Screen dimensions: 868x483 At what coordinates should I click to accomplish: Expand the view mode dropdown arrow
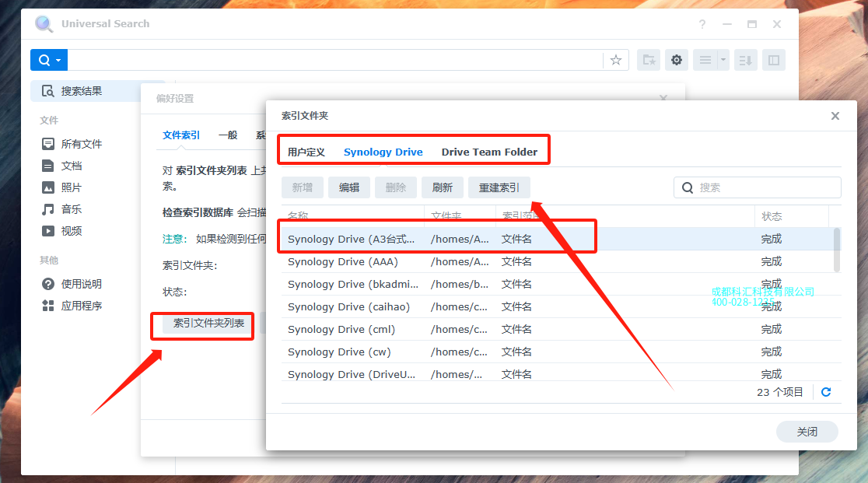pyautogui.click(x=723, y=60)
